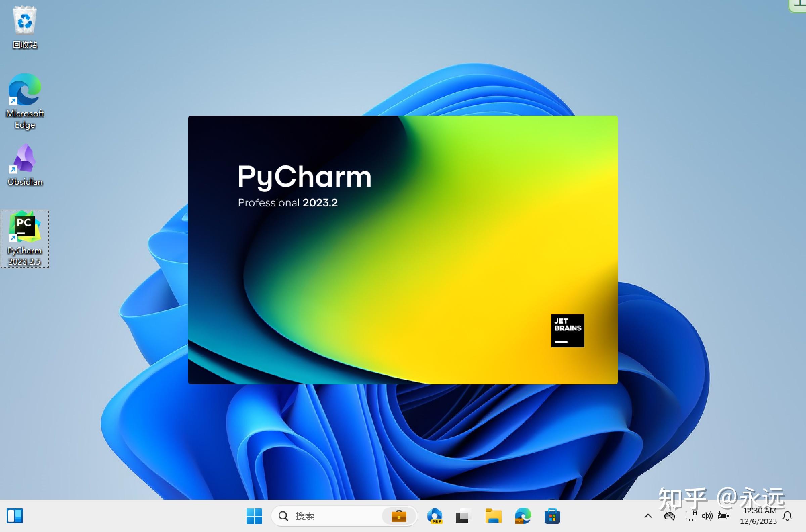Launch Microsoft Edge from the taskbar

pos(523,516)
